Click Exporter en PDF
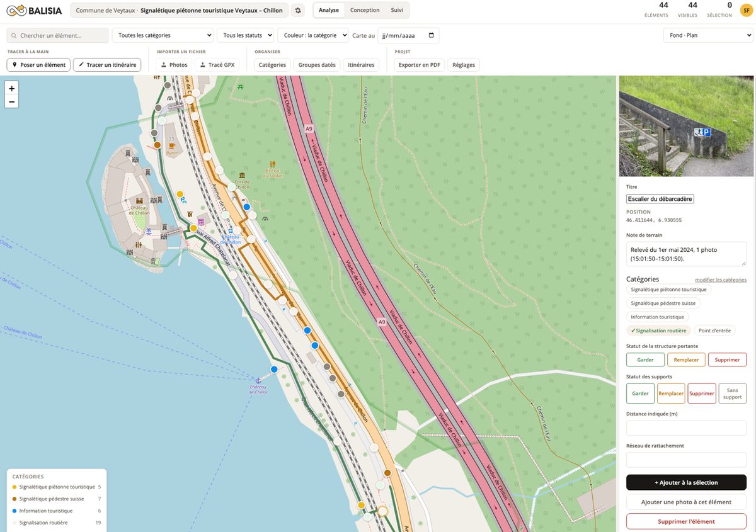The height and width of the screenshot is (532, 756). tap(419, 65)
